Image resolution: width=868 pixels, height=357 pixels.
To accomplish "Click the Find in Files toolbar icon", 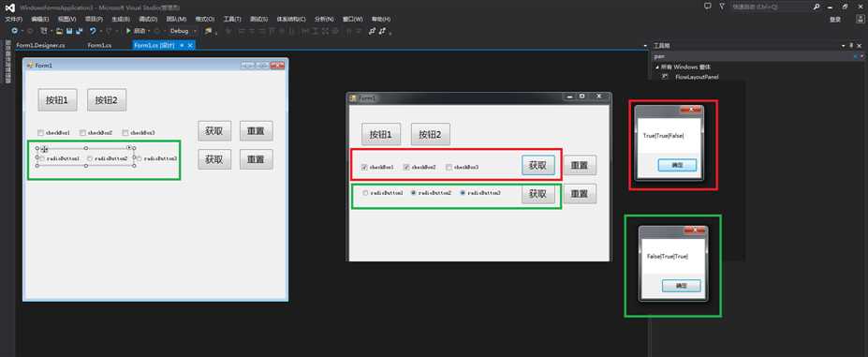I will coord(208,31).
